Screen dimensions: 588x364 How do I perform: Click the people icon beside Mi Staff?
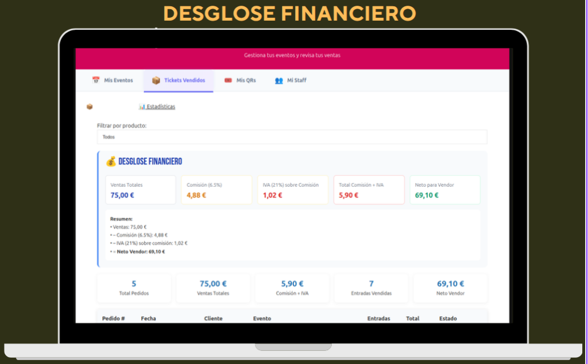(279, 80)
